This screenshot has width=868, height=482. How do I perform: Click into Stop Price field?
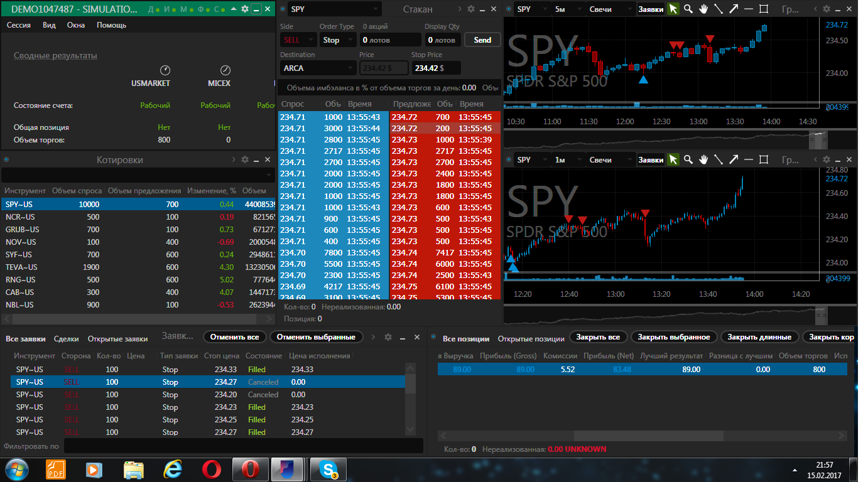437,68
